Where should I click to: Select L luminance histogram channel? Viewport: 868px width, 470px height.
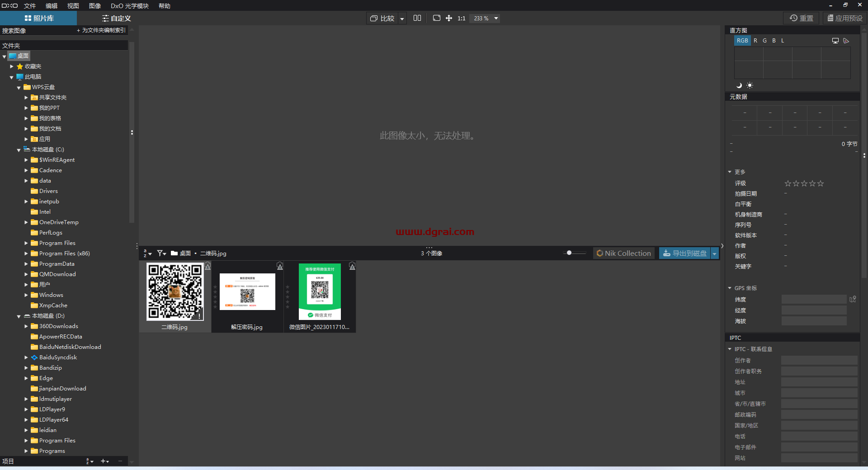coord(783,41)
